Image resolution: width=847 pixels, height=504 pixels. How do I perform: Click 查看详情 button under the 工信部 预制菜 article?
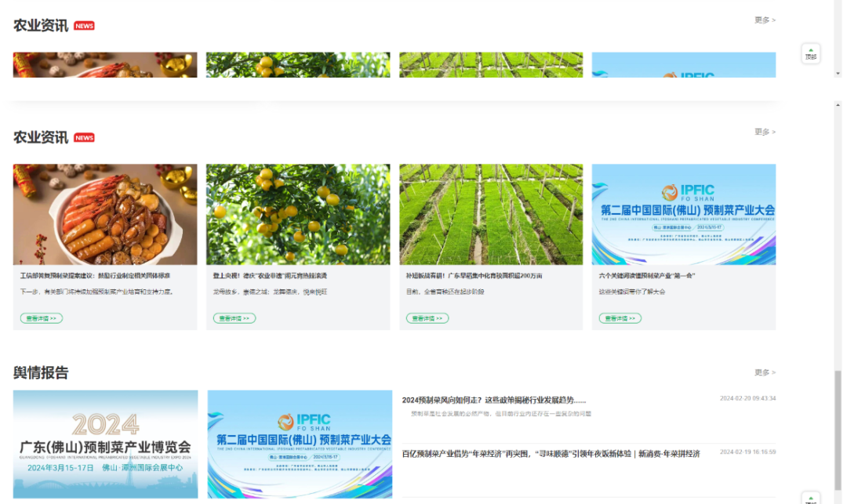click(x=42, y=318)
